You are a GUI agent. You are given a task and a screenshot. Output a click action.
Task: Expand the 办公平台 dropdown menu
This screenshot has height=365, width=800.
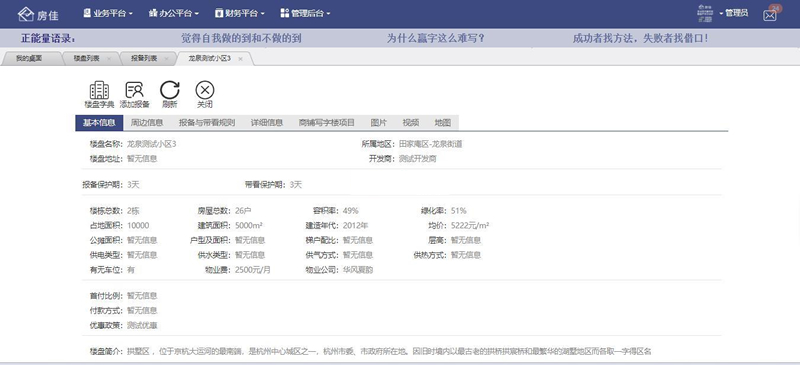tap(173, 14)
